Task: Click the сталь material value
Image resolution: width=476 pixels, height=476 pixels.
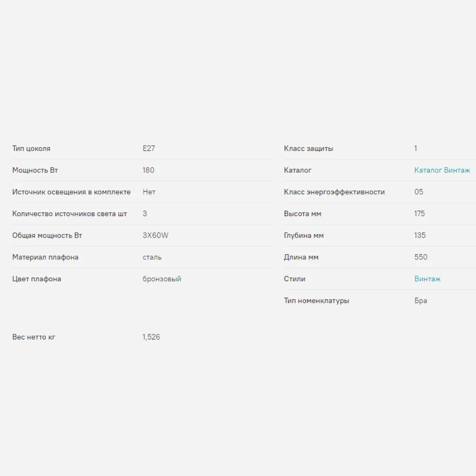Action: click(x=152, y=258)
